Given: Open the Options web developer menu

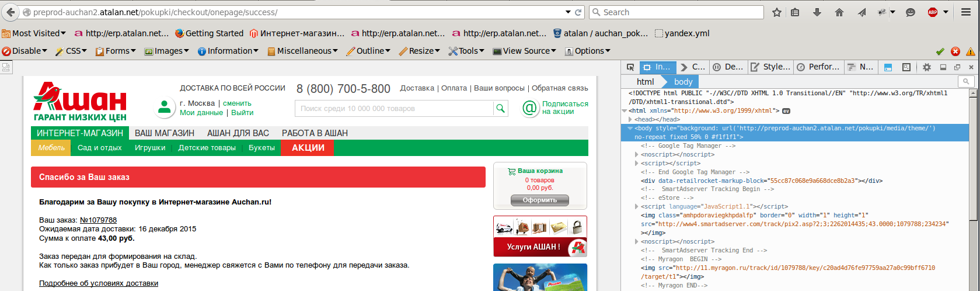Looking at the screenshot, I should click(x=587, y=51).
